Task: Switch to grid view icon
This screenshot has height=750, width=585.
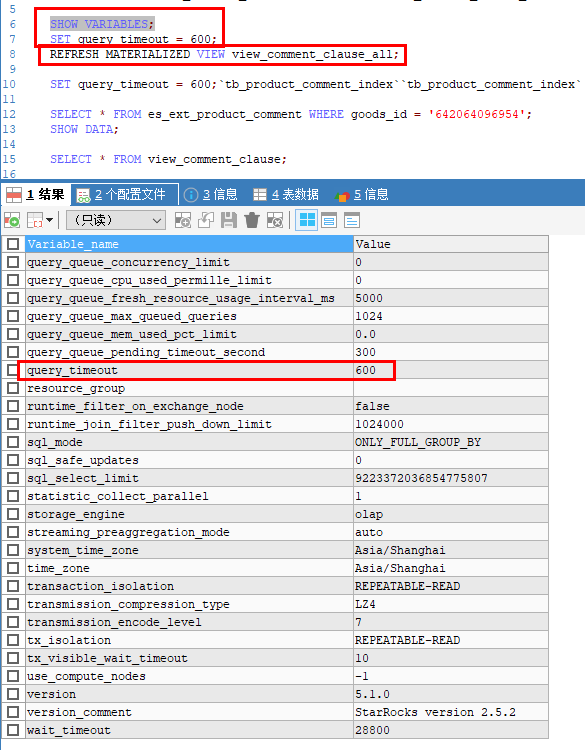Action: [x=306, y=221]
